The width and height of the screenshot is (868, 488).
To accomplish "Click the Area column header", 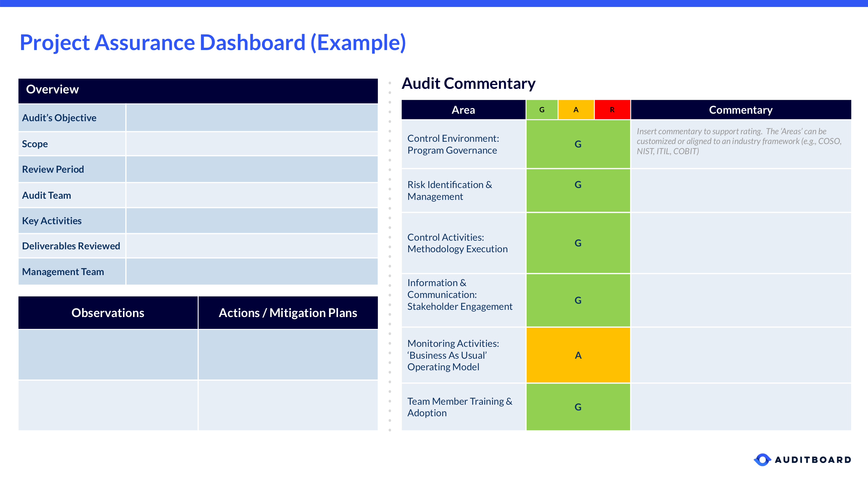I will pos(463,110).
